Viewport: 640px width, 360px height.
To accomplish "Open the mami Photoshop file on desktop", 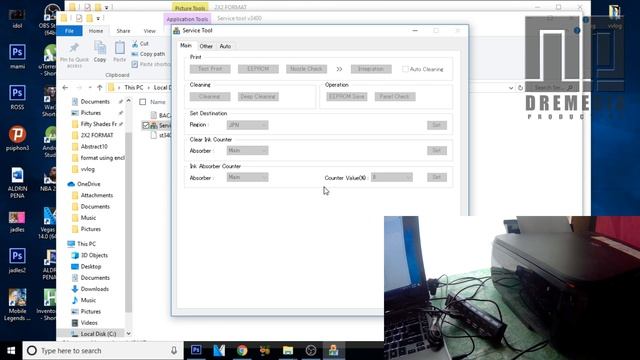I will (x=17, y=56).
